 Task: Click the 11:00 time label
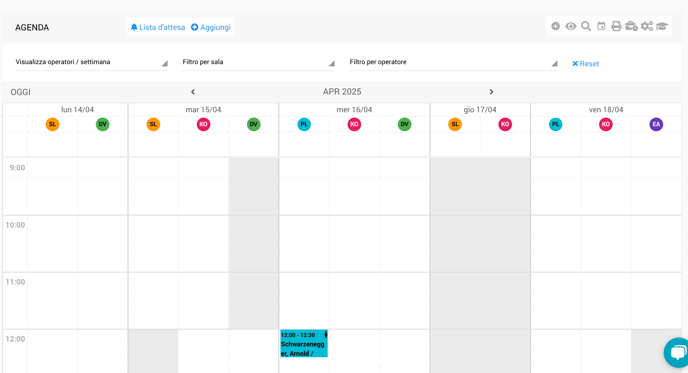pyautogui.click(x=15, y=282)
